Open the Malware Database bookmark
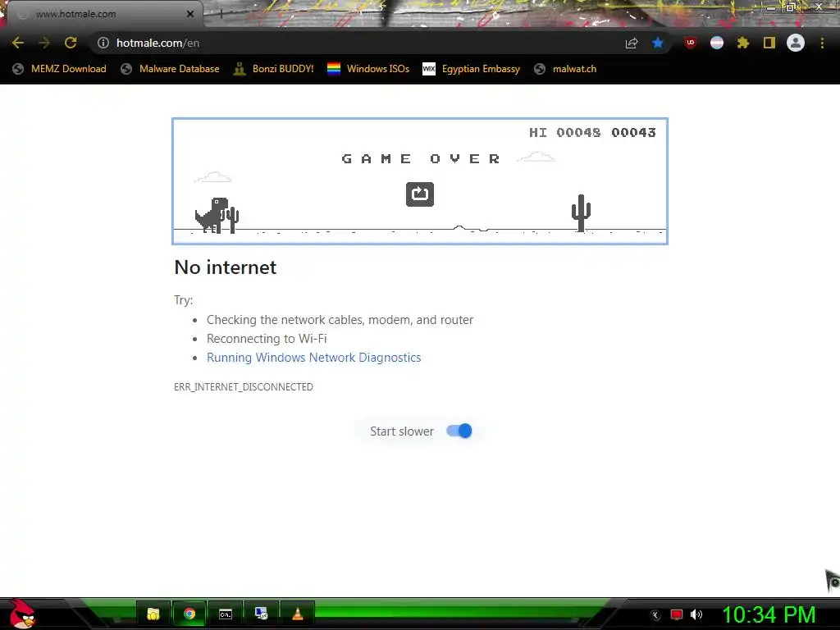Viewport: 840px width, 630px height. coord(170,69)
